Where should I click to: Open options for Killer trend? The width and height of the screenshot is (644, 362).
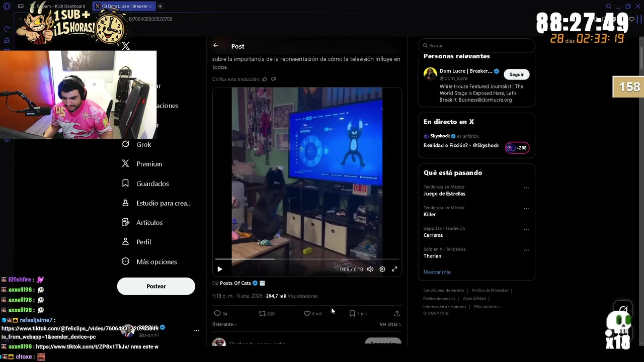point(526,209)
